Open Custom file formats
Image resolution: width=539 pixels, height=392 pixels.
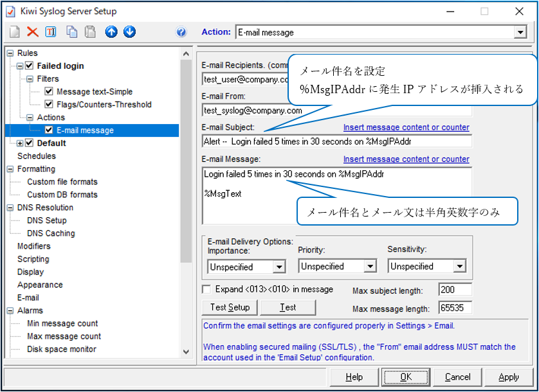click(x=62, y=182)
